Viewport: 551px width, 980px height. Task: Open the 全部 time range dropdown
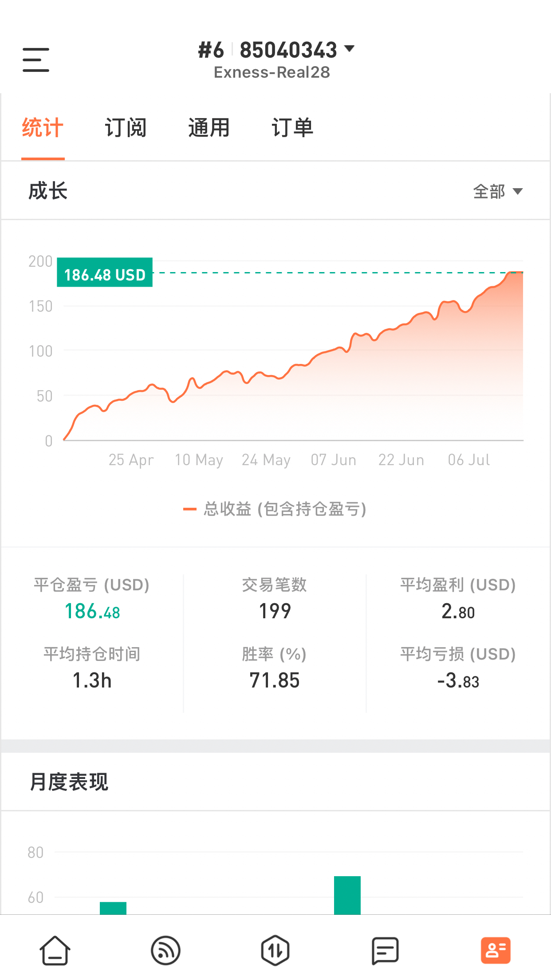(x=498, y=191)
